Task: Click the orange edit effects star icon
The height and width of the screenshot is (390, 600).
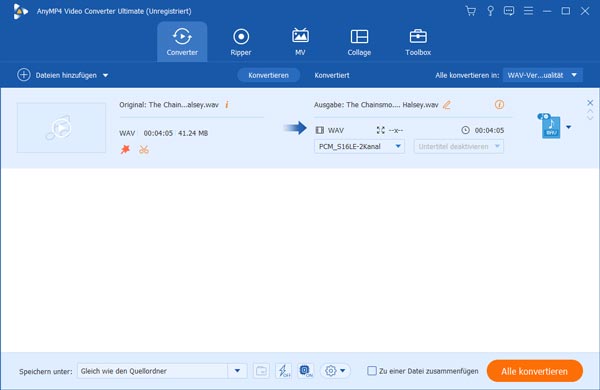Action: point(125,149)
